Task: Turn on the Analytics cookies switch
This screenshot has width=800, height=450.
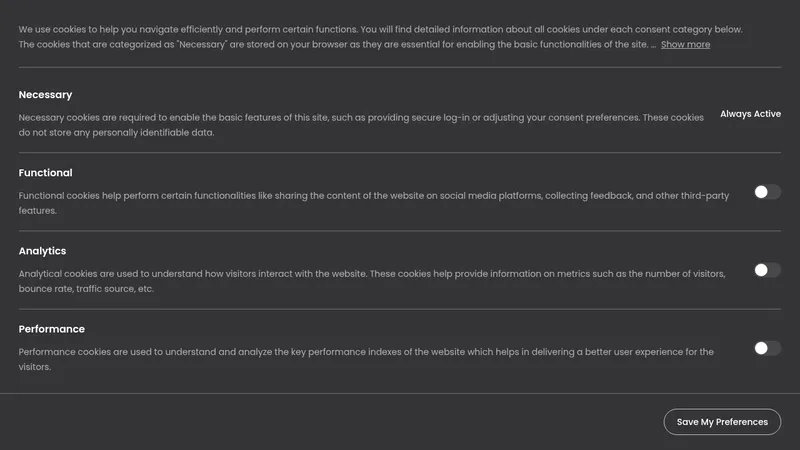Action: 767,270
